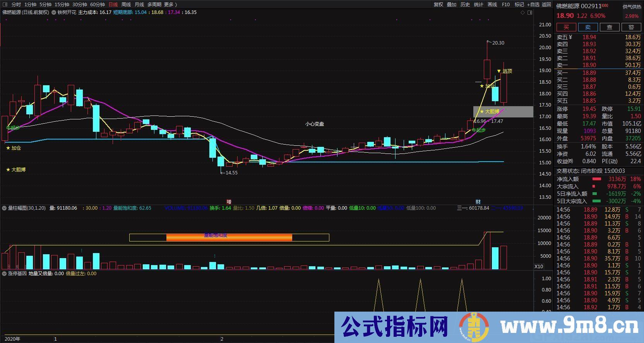
Task: Click the 大宗流入 978.7万 row
Action: (599, 186)
